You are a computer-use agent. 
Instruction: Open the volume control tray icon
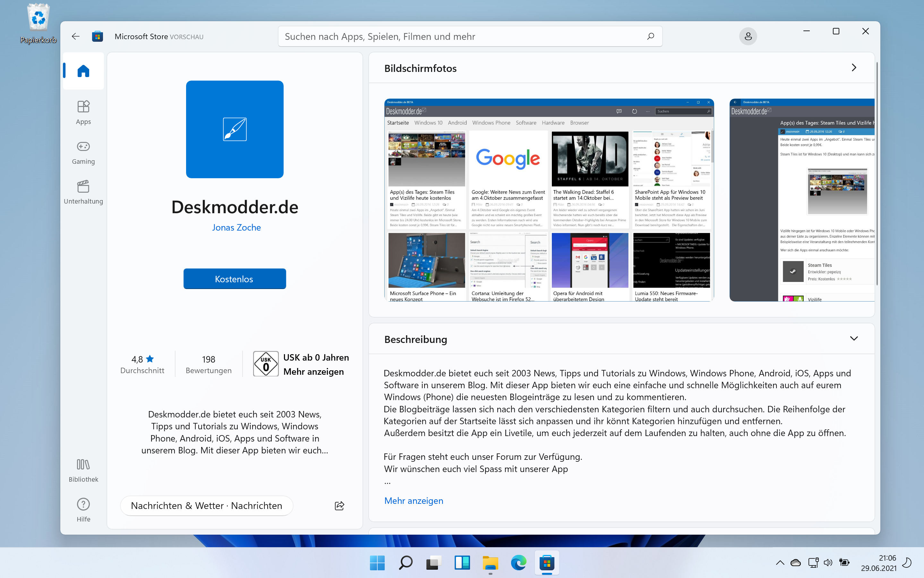[828, 562]
